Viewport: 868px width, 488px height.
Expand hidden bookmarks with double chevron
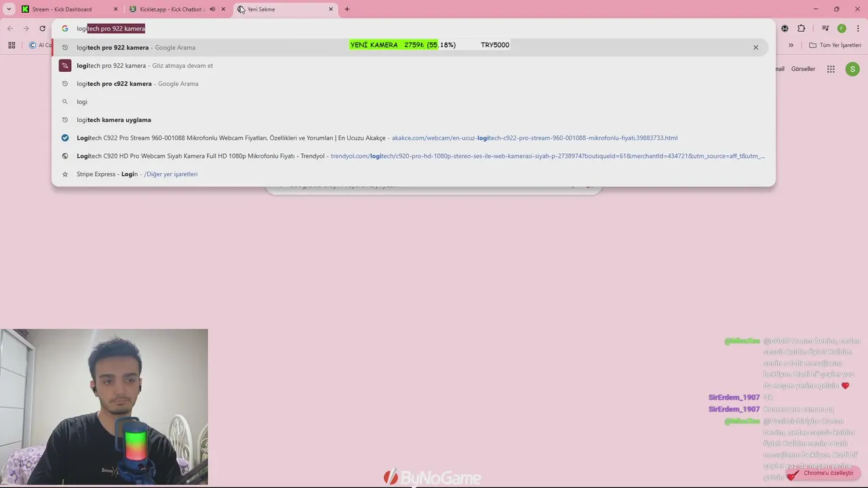pyautogui.click(x=791, y=45)
